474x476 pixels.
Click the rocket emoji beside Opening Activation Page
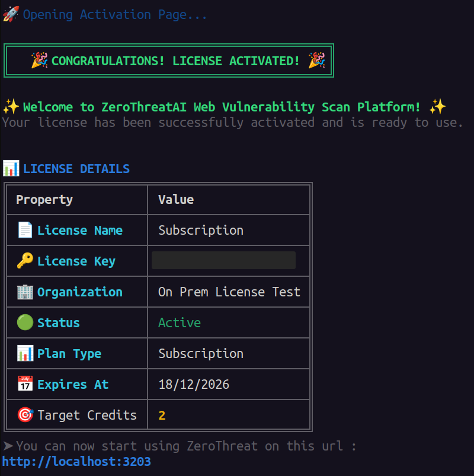coord(11,14)
